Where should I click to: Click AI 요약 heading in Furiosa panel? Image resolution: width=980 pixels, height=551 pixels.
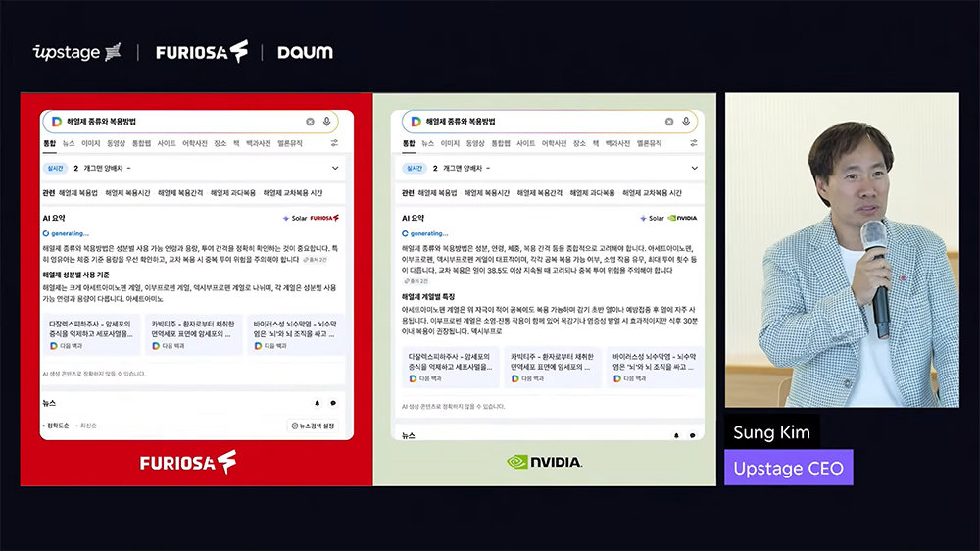point(54,219)
